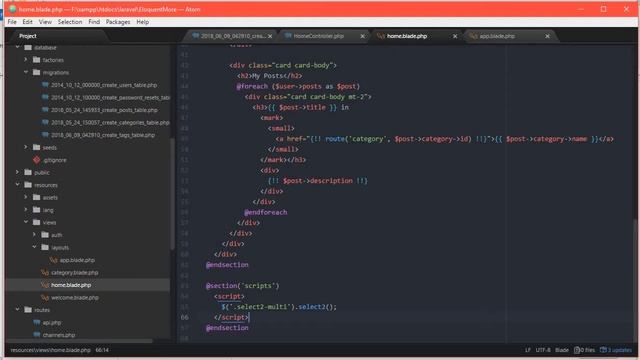The height and width of the screenshot is (360, 640).
Task: Expand the seeds folder
Action: pos(26,147)
